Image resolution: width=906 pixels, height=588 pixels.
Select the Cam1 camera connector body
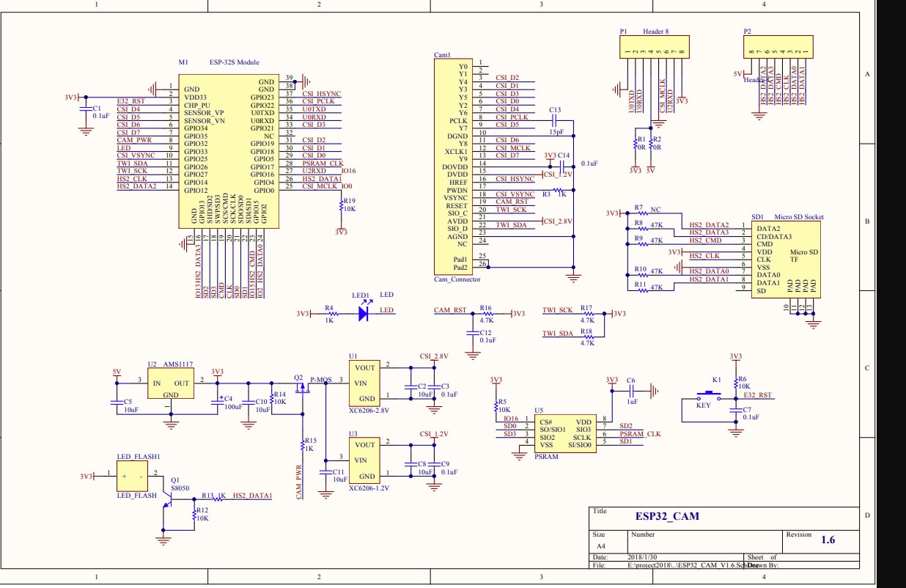pos(452,166)
